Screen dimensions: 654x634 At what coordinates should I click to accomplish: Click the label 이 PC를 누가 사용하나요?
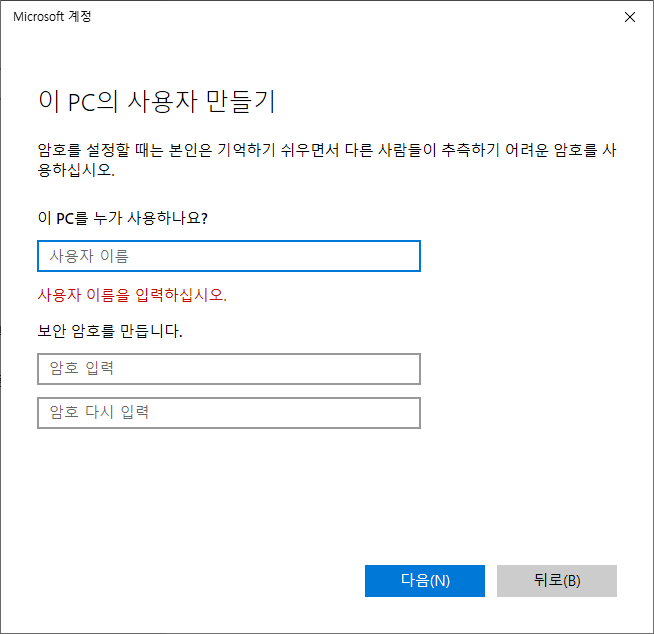123,218
